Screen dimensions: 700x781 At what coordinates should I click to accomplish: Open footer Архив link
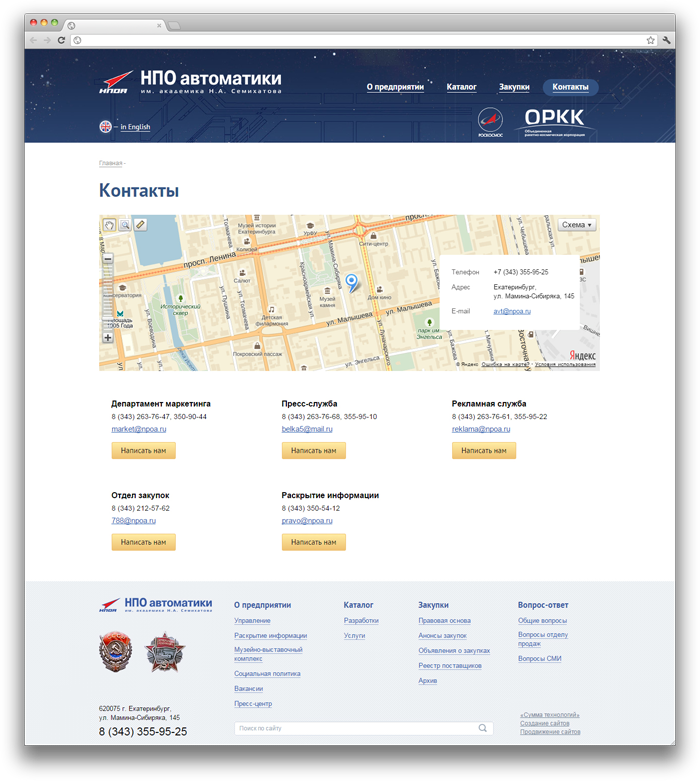[x=427, y=680]
